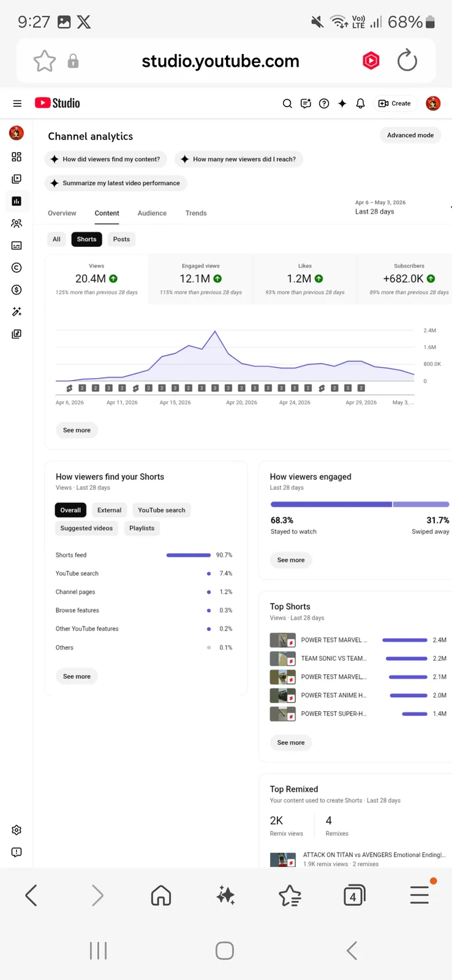Click the chart peak near Apr 18
The width and height of the screenshot is (452, 980).
tap(215, 331)
